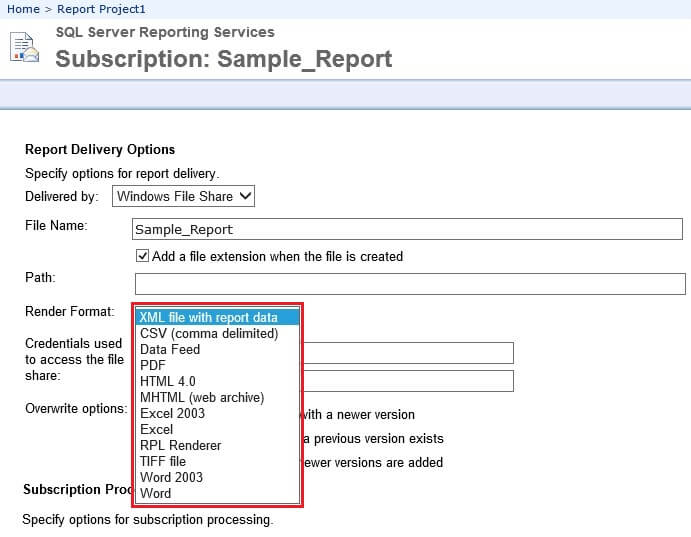This screenshot has height=537, width=691.
Task: Choose the Excel render format option
Action: point(157,430)
